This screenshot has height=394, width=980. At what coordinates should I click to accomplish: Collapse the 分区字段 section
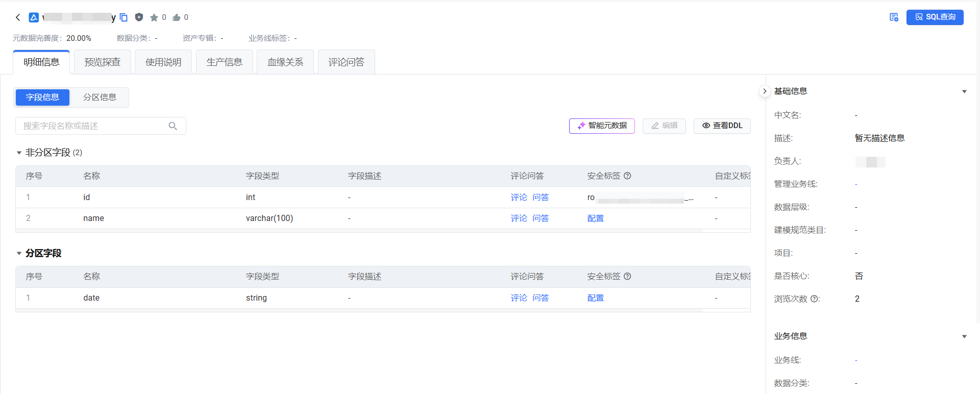point(19,253)
